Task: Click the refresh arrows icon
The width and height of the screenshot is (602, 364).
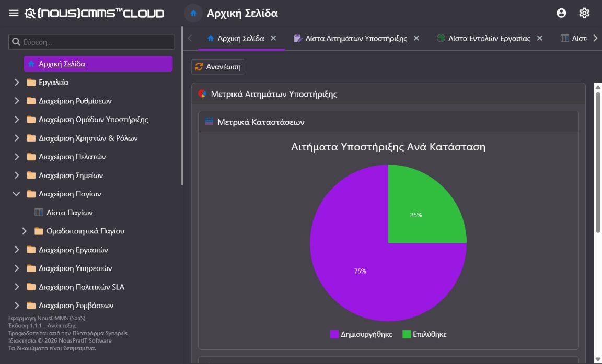Action: pyautogui.click(x=199, y=67)
